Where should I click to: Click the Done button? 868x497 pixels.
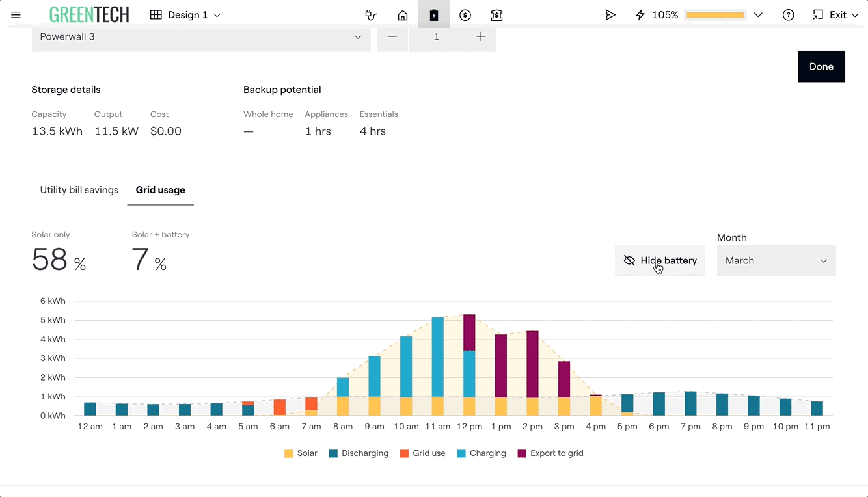click(821, 66)
